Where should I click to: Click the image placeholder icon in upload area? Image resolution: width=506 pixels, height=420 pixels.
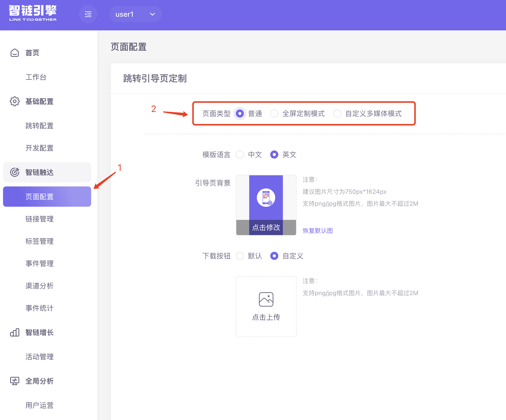pos(266,299)
